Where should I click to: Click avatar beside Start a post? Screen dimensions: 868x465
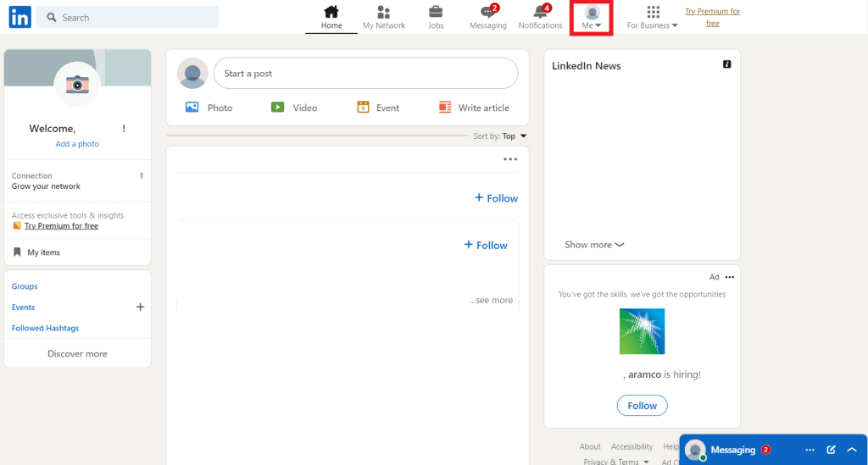[x=192, y=73]
